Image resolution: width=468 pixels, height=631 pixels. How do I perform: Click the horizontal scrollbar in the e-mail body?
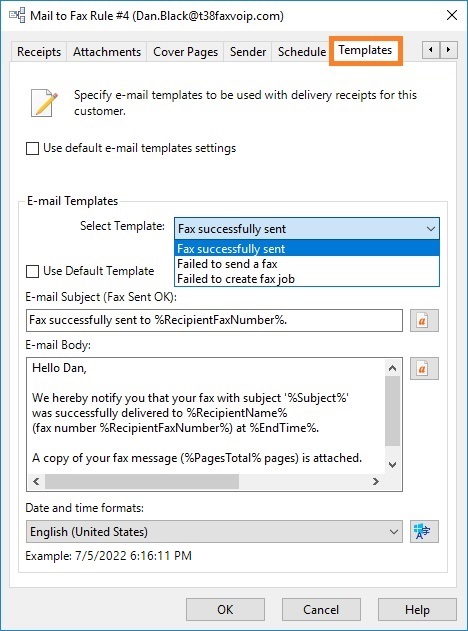[206, 481]
